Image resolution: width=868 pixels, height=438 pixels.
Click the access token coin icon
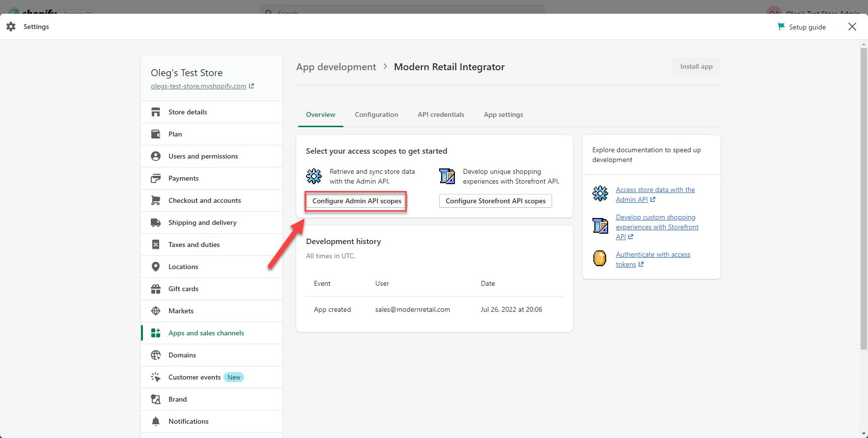(600, 258)
